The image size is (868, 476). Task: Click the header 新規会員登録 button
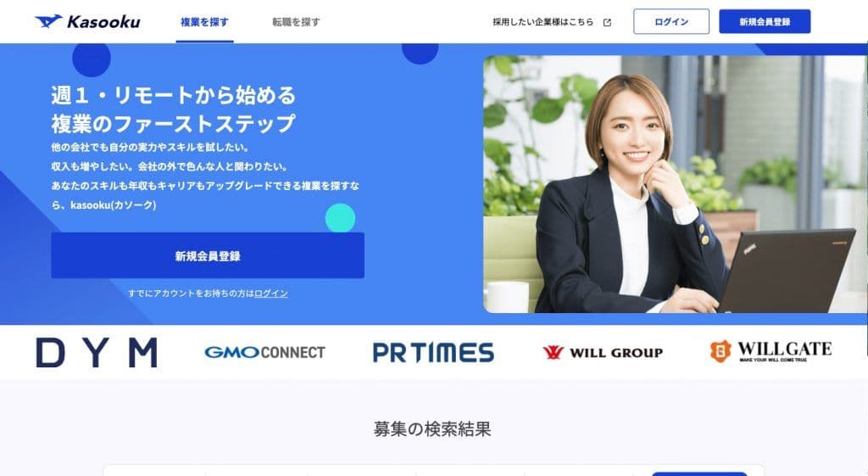(x=765, y=21)
